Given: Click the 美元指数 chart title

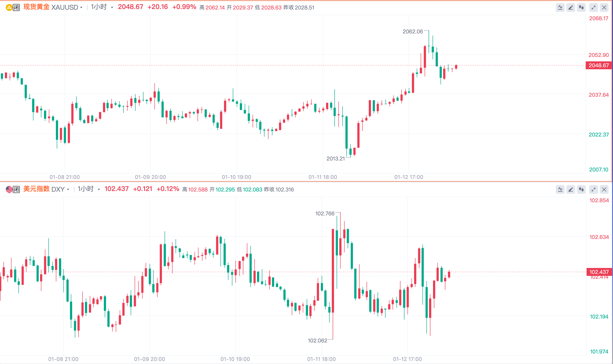Looking at the screenshot, I should pos(36,189).
